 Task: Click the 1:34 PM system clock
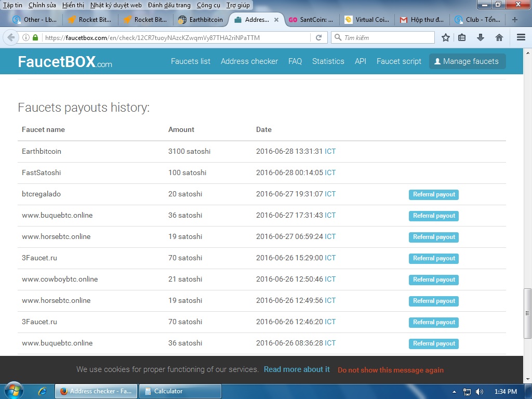(506, 392)
